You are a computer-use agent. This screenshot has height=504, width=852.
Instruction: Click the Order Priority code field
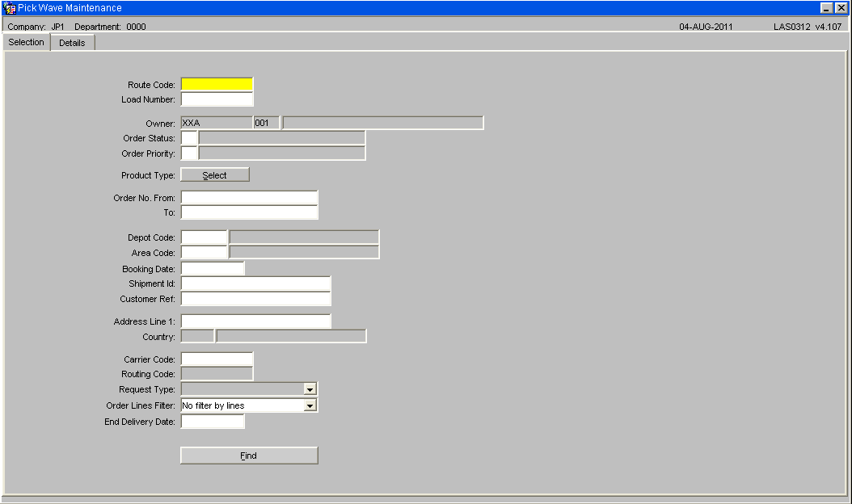pos(189,153)
